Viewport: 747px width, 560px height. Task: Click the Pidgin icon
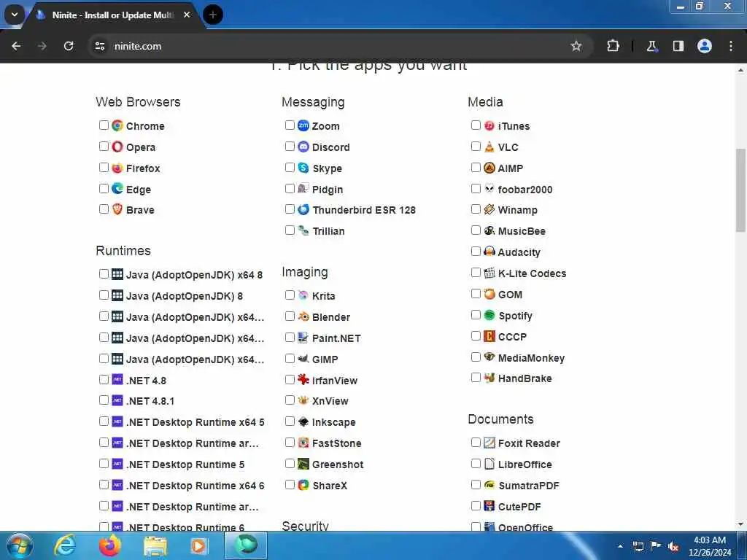tap(303, 189)
